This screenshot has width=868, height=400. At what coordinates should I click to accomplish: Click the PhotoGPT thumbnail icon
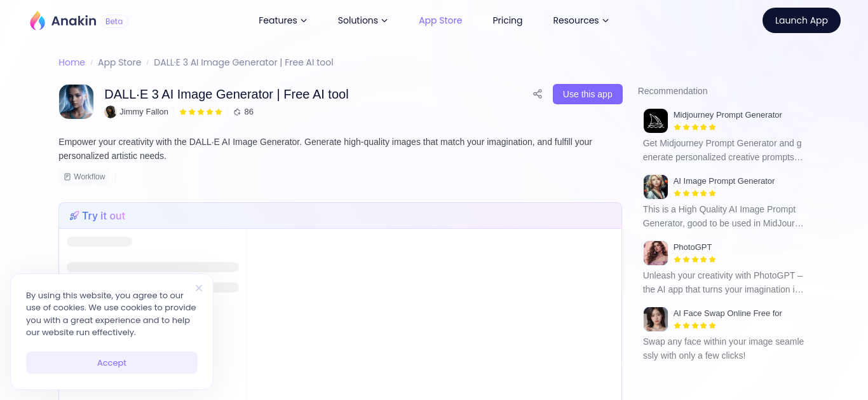(x=656, y=253)
